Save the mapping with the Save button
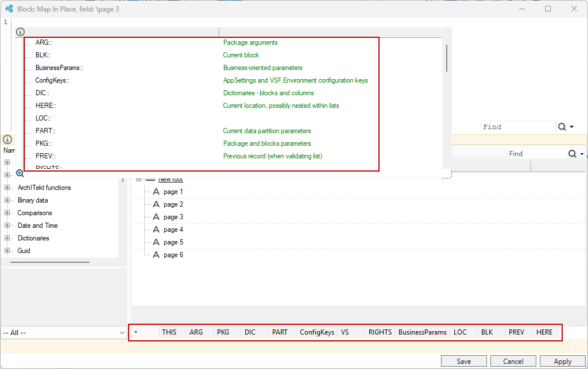This screenshot has width=588, height=369. click(464, 362)
